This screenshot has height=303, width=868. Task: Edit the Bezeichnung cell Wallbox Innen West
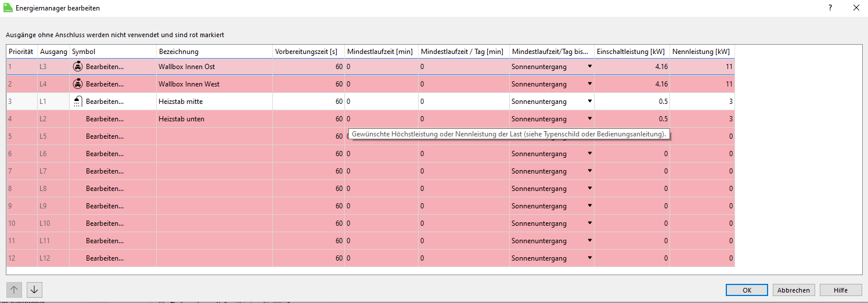click(189, 84)
